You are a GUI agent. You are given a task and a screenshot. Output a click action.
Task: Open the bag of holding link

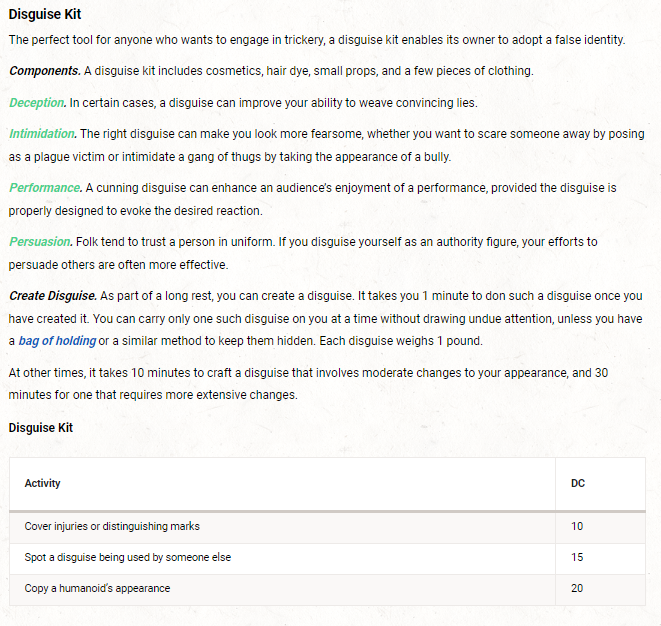57,341
